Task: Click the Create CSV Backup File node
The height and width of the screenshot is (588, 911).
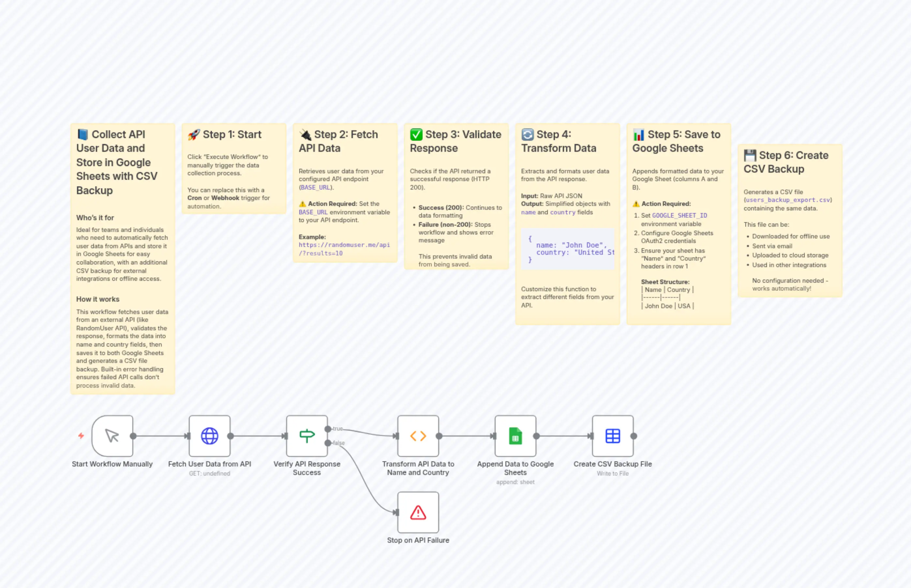Action: 613,436
